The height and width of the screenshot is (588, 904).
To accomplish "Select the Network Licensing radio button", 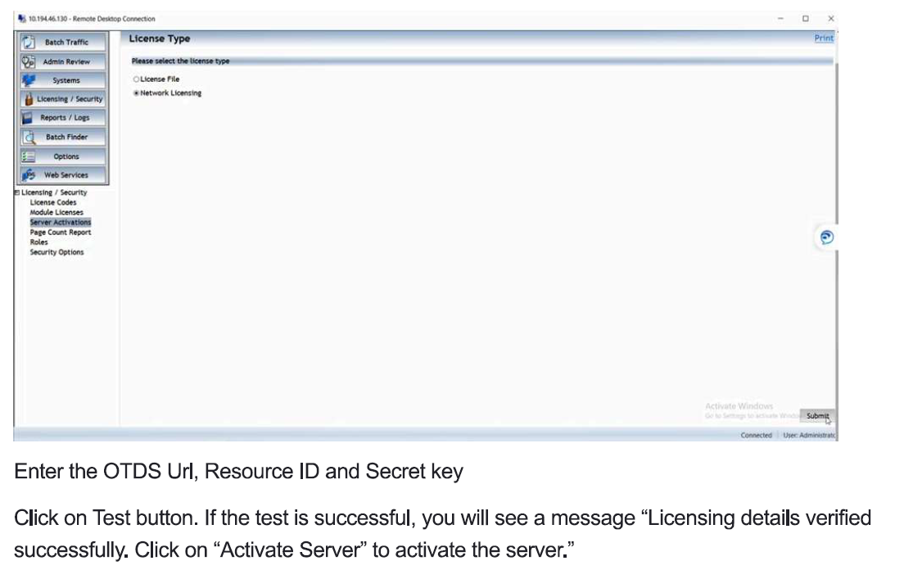I will click(136, 93).
